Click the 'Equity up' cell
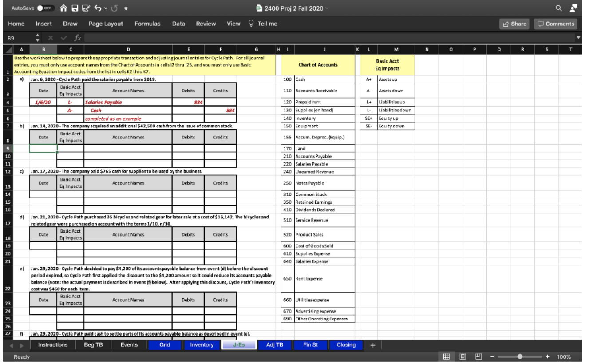 point(396,119)
